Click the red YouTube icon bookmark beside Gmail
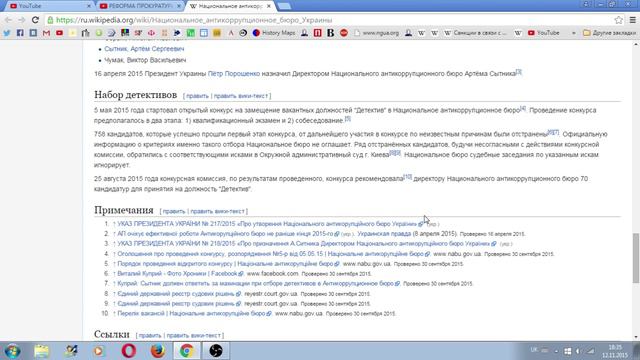This screenshot has height=360, width=640. coord(60,33)
